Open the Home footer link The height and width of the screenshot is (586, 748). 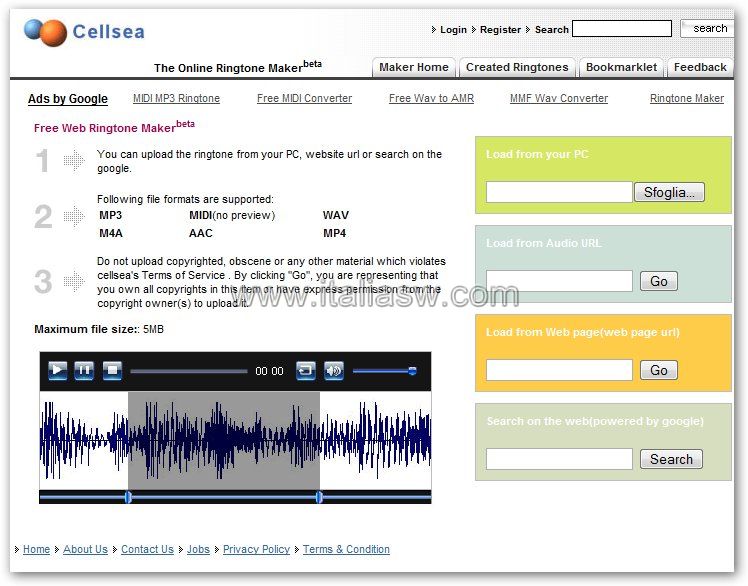pyautogui.click(x=36, y=549)
